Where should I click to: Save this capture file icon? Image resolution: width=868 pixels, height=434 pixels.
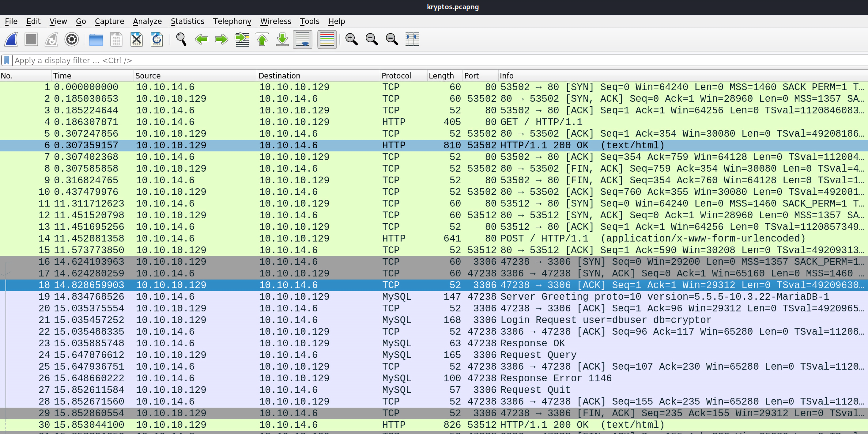point(116,40)
